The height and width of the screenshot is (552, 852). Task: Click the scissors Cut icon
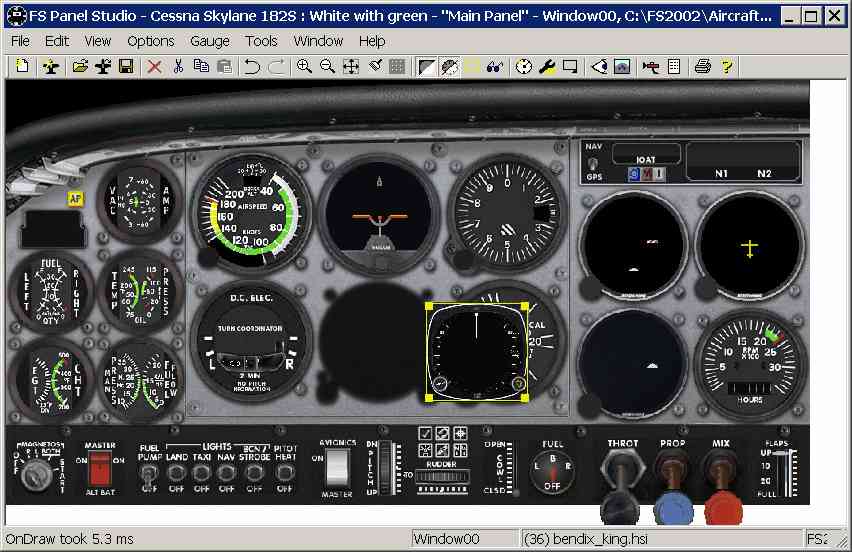click(178, 66)
